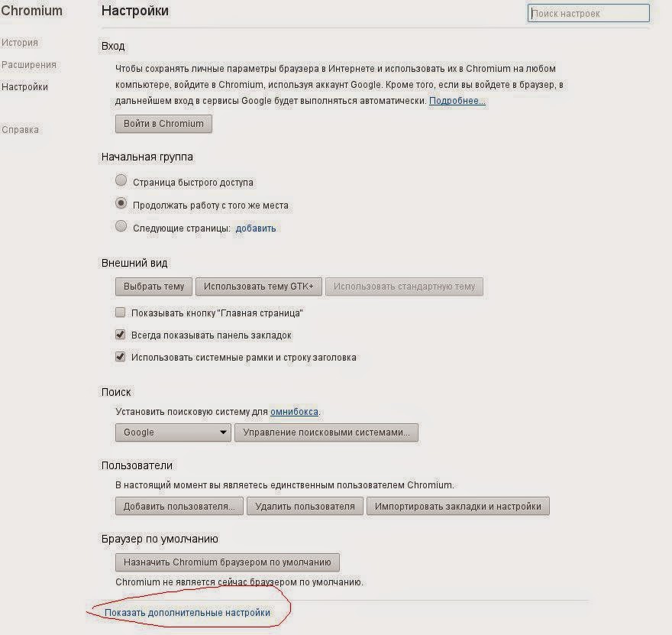The image size is (672, 635).
Task: Select 'Продолжать работу с того же места' option
Action: (121, 205)
